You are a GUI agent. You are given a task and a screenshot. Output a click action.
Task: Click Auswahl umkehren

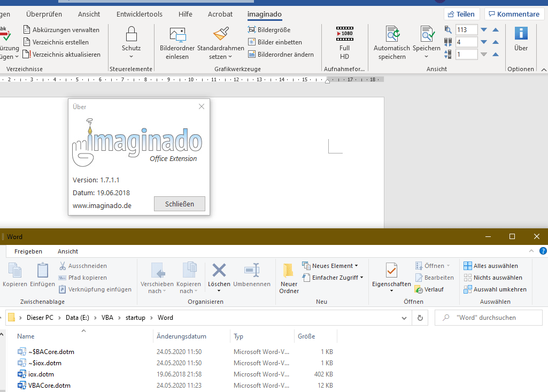tap(495, 289)
